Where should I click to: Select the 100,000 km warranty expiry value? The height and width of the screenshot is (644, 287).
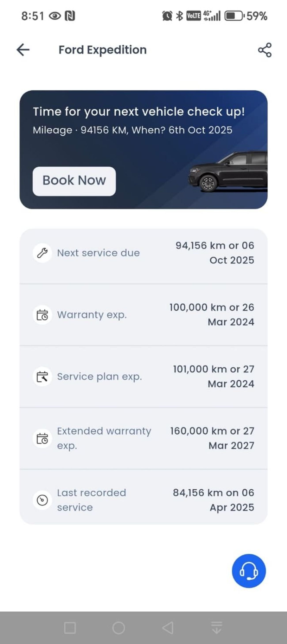point(212,315)
